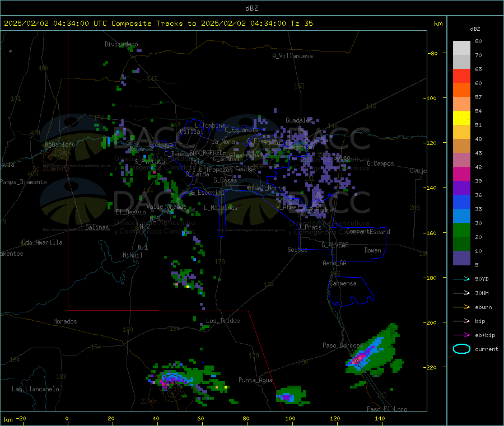Click the 'CompantEscard' map label
Image resolution: width=504 pixels, height=426 pixels.
click(368, 232)
